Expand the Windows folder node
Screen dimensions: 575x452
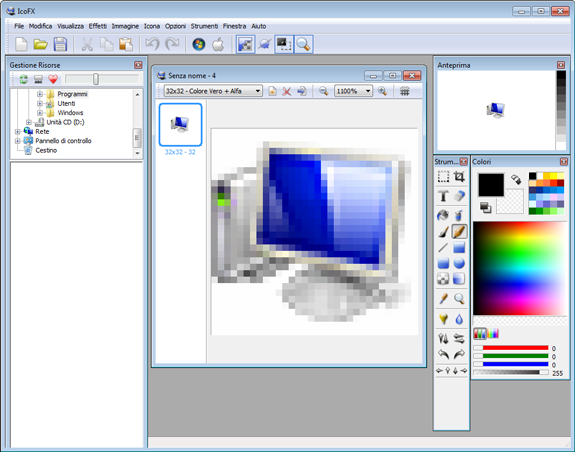(x=40, y=113)
